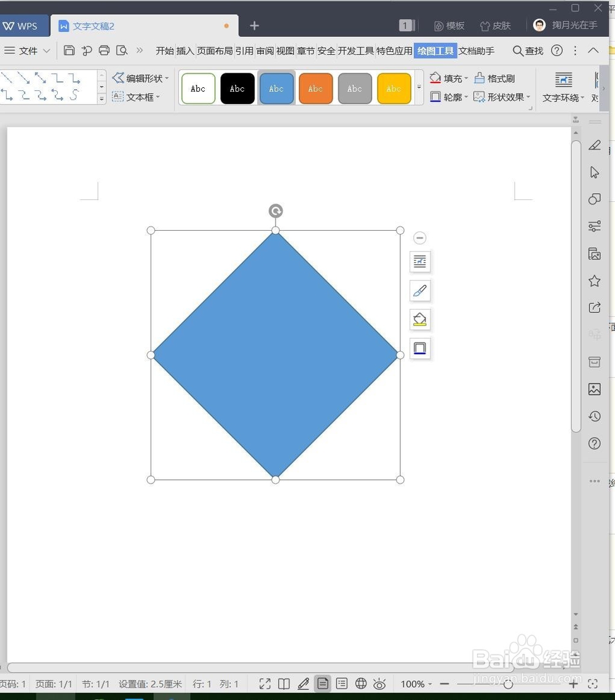The width and height of the screenshot is (615, 700).
Task: Toggle eye protection mode icon
Action: click(379, 684)
